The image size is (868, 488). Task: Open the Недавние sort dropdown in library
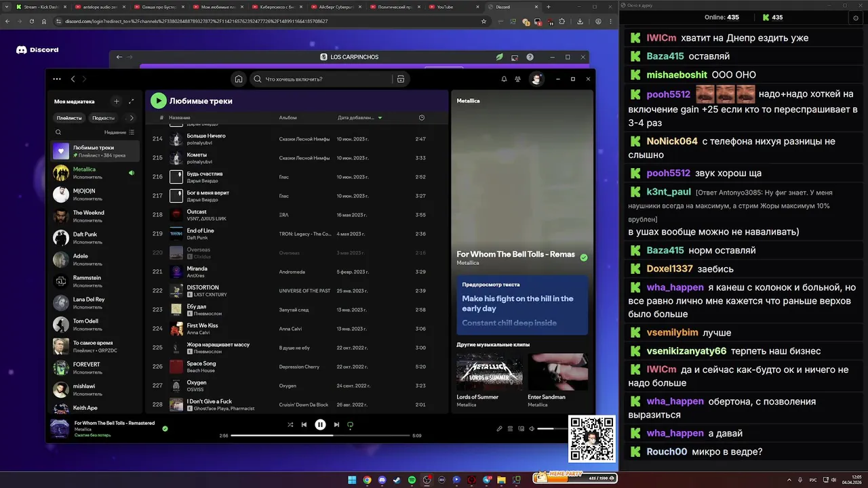[119, 132]
